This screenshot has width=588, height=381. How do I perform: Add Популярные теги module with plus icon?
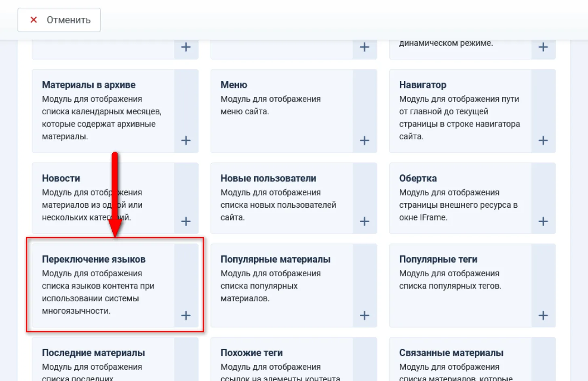coord(543,316)
